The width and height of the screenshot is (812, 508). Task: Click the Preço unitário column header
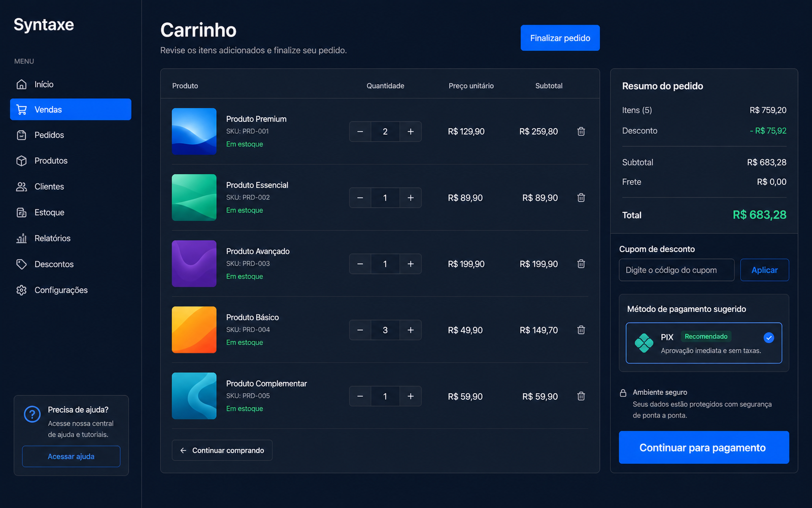point(471,86)
